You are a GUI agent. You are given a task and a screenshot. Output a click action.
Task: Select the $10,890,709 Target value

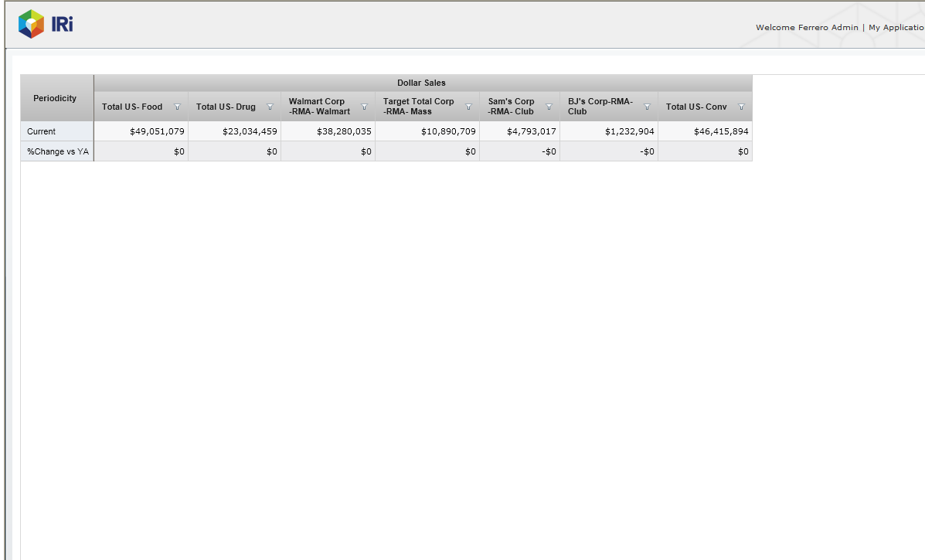click(x=448, y=131)
